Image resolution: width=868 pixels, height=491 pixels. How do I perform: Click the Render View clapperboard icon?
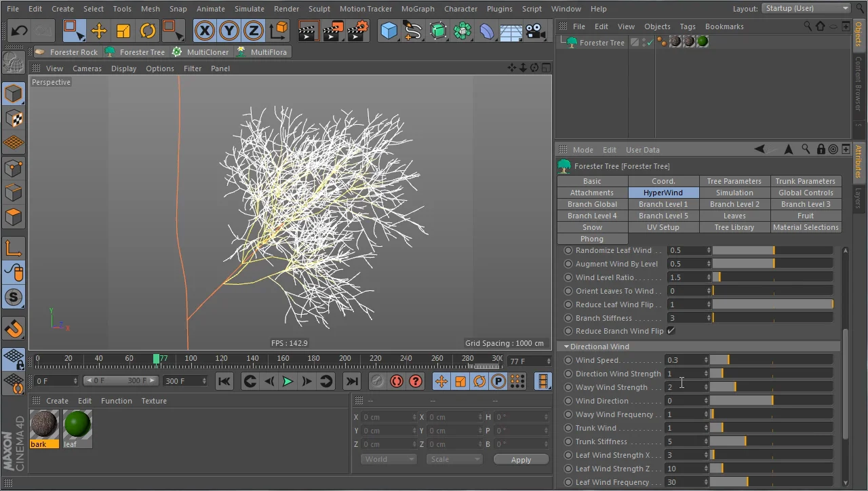(309, 31)
